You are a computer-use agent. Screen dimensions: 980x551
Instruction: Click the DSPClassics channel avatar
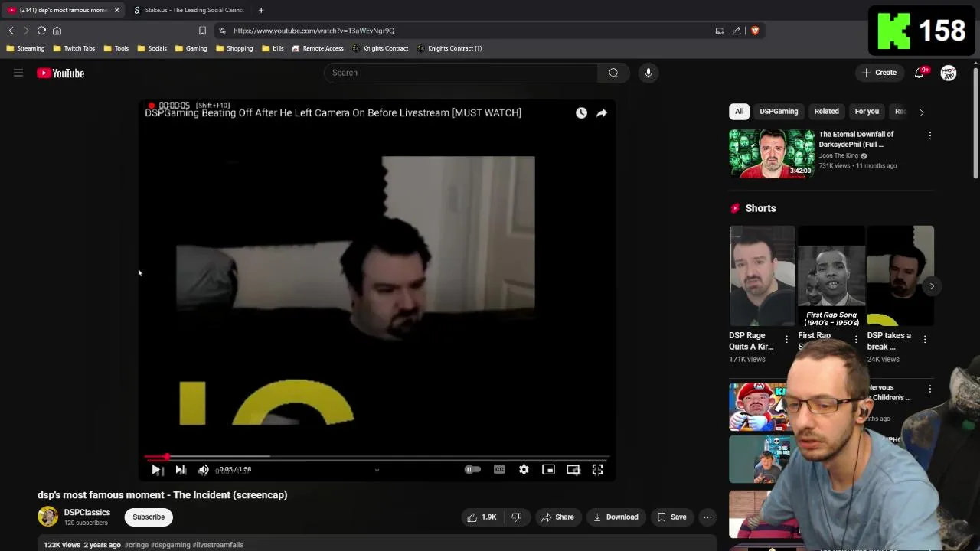[x=47, y=517]
